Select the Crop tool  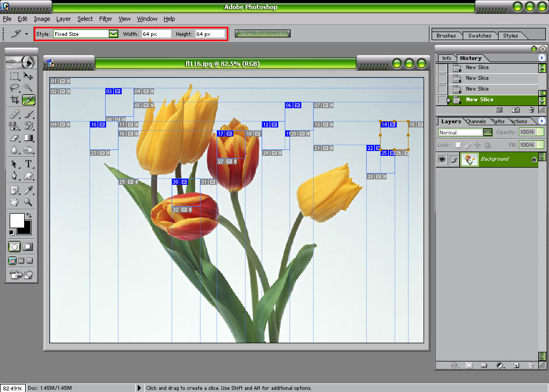pyautogui.click(x=14, y=100)
